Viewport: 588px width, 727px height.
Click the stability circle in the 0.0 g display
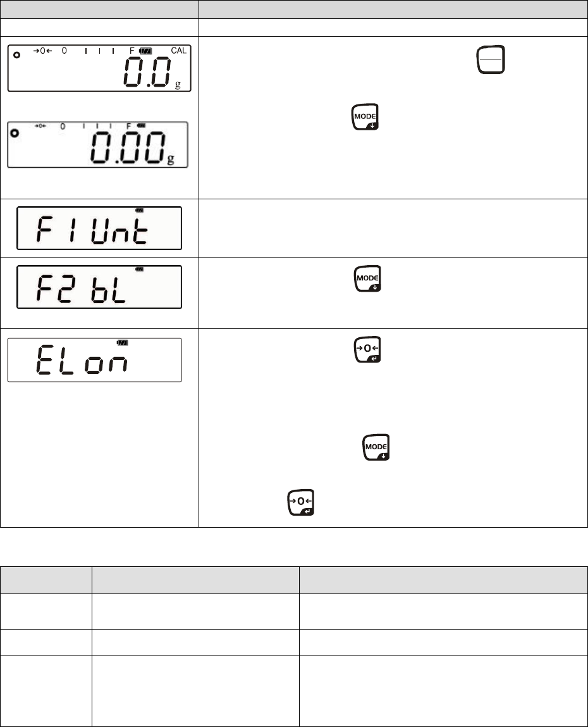pos(17,56)
